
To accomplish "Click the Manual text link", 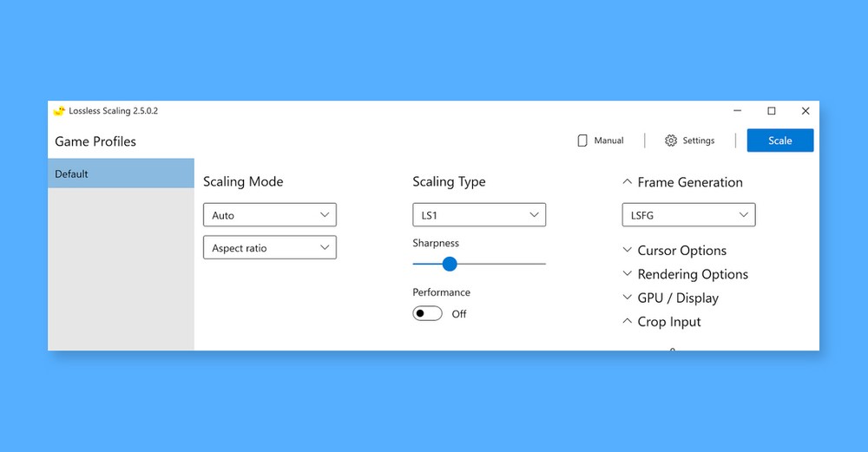I will 608,141.
